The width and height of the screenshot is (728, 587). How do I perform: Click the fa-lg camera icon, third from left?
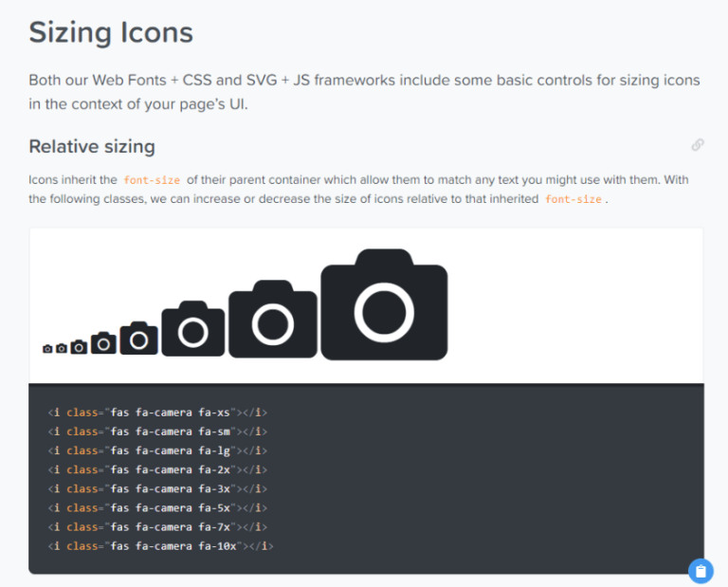(79, 347)
